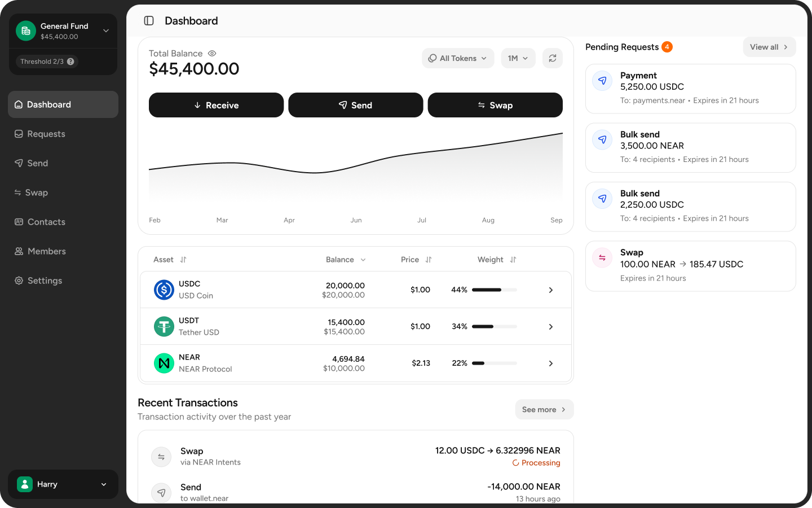Open the Members page
Viewport: 812px width, 508px height.
63,251
